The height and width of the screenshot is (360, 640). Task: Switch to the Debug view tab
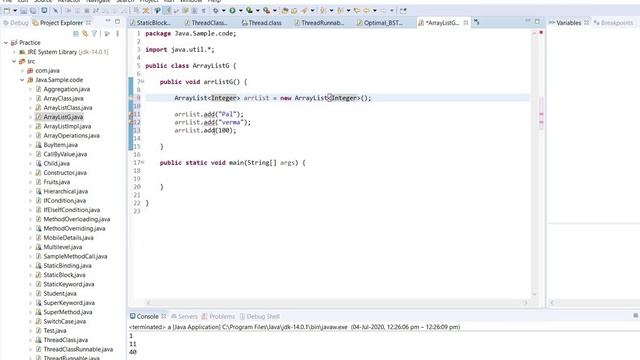16,23
